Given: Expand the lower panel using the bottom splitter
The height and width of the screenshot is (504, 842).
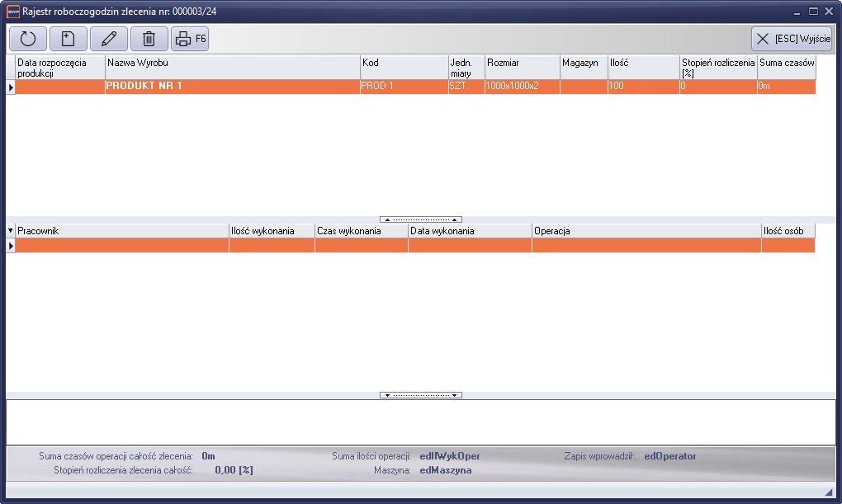Looking at the screenshot, I should 421,395.
